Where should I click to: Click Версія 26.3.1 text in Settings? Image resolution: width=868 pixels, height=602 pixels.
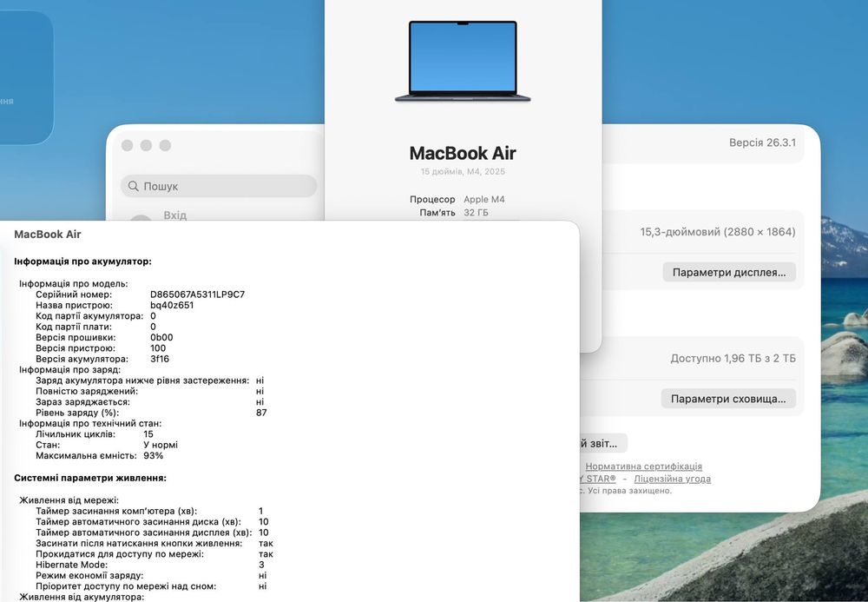[x=762, y=142]
